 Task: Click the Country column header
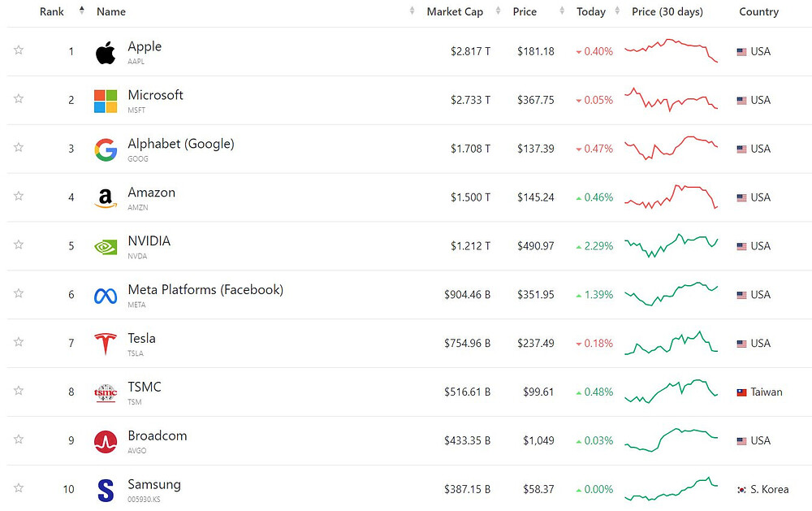tap(758, 11)
